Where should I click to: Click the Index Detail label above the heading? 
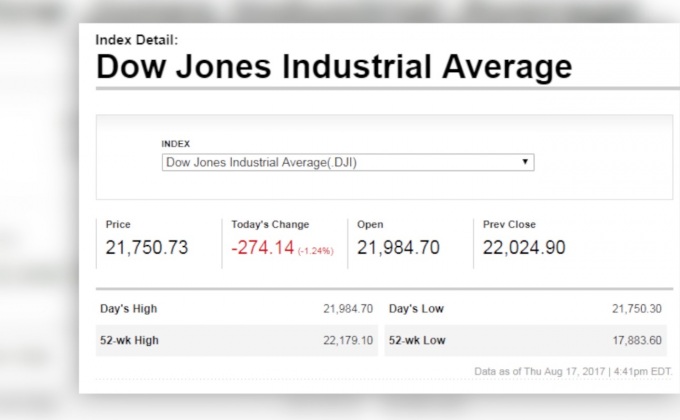pos(136,40)
